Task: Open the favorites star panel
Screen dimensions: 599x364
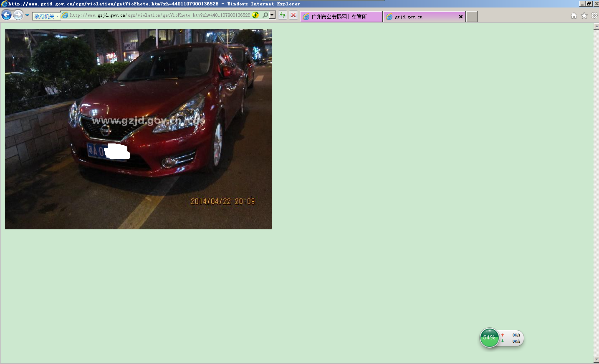Action: 584,16
